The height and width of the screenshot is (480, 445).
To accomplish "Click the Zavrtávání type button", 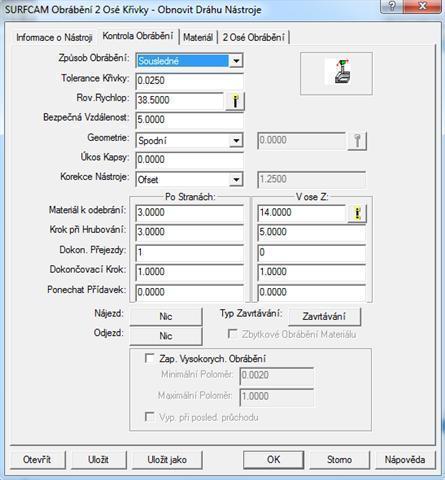I will (x=324, y=316).
